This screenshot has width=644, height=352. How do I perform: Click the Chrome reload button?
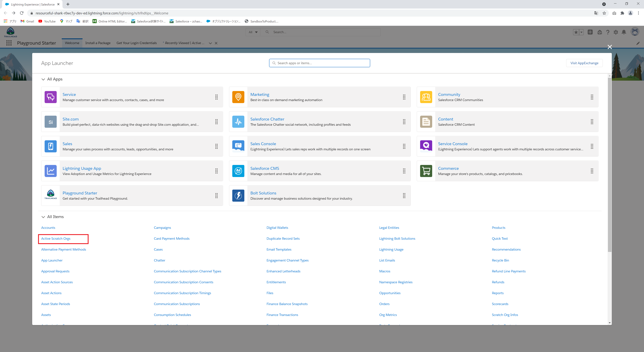22,13
